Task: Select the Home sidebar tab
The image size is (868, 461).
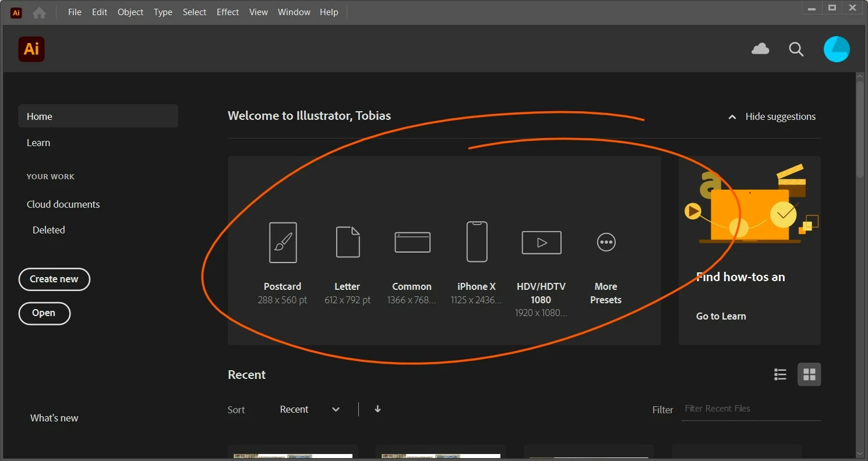Action: click(98, 116)
